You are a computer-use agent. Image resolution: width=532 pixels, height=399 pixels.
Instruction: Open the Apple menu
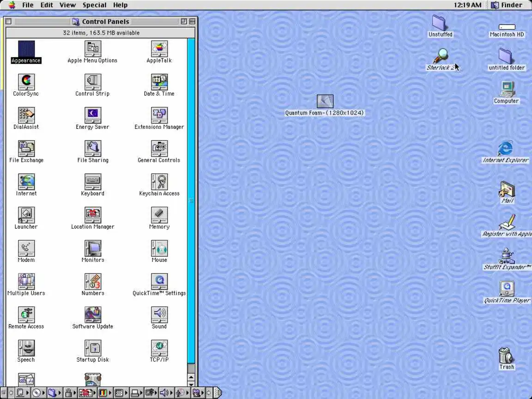pyautogui.click(x=12, y=5)
